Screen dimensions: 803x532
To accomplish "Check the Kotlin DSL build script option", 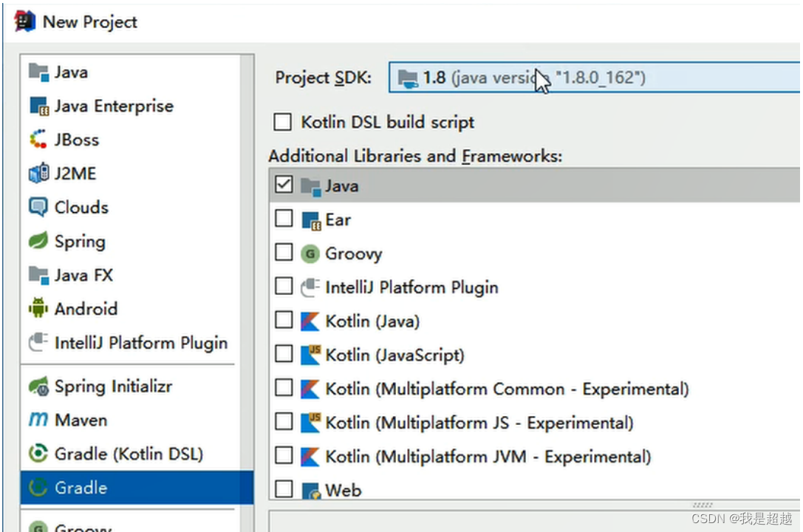I will 282,122.
